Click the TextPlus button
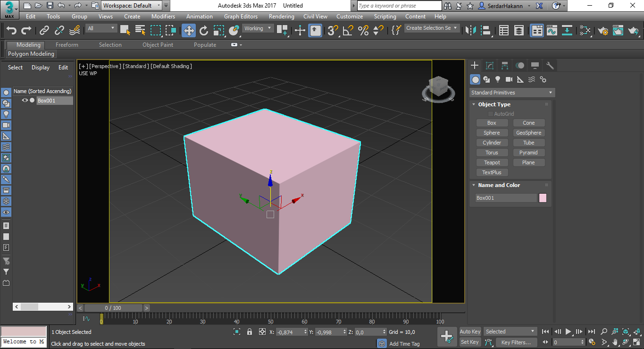644x349 pixels. pyautogui.click(x=492, y=172)
